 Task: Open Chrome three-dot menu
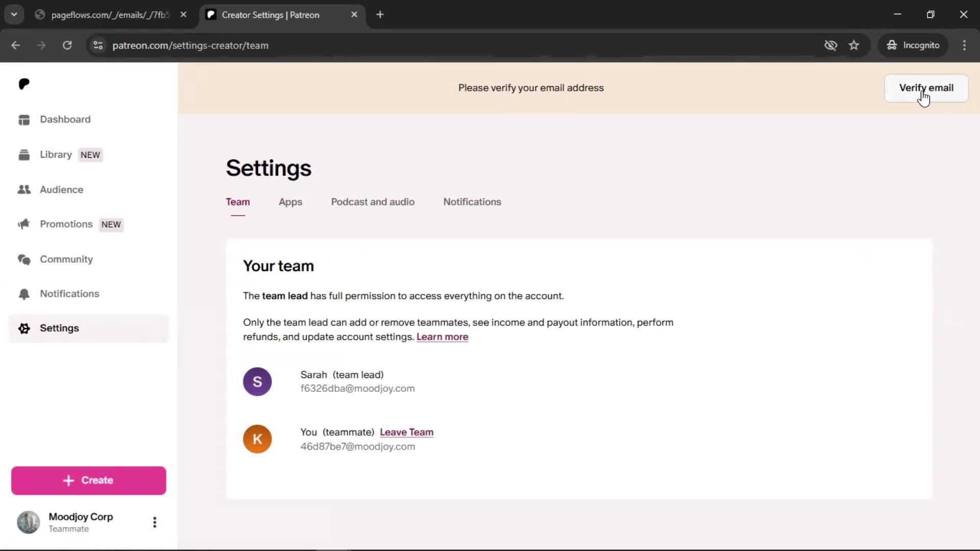click(x=964, y=45)
